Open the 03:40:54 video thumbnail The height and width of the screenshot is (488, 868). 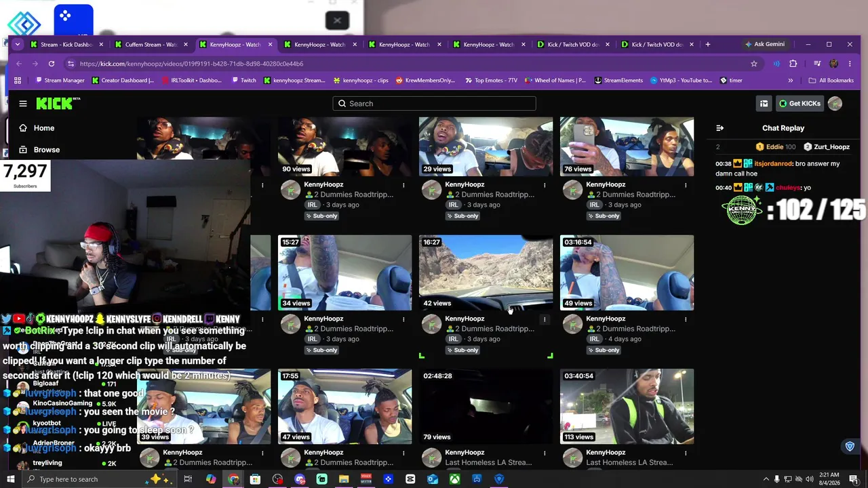[x=627, y=407]
